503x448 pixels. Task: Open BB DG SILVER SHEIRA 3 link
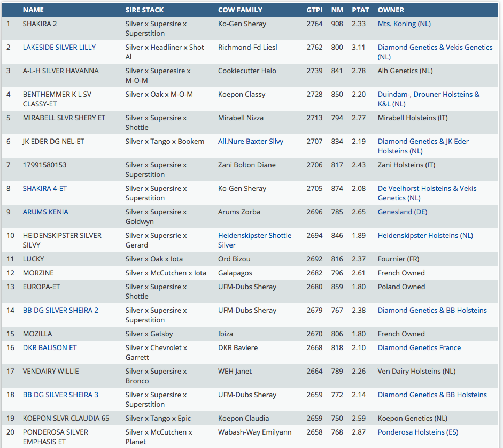tap(60, 395)
